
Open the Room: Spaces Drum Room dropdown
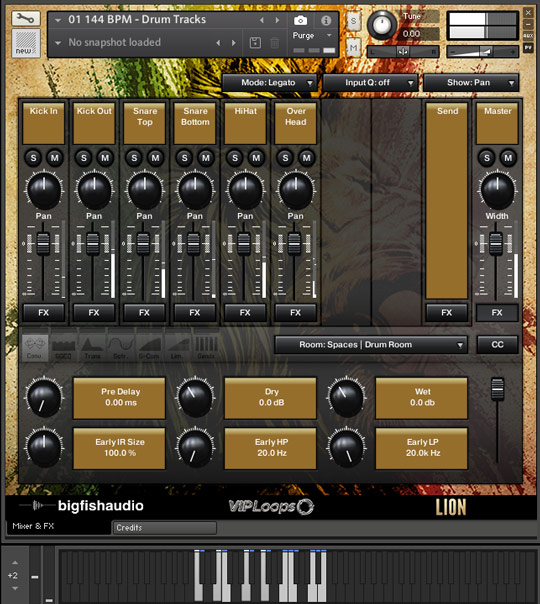click(x=371, y=345)
